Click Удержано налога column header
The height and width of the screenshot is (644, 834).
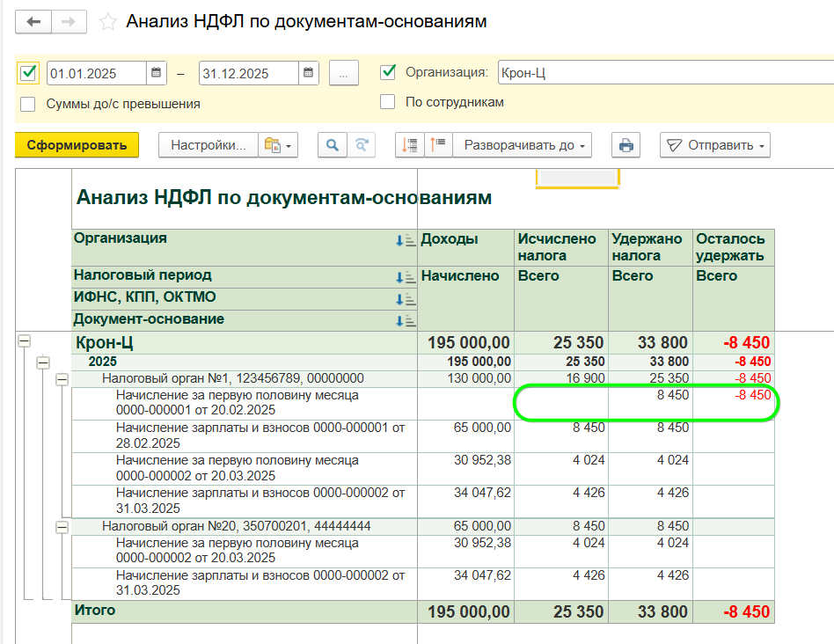pos(650,247)
